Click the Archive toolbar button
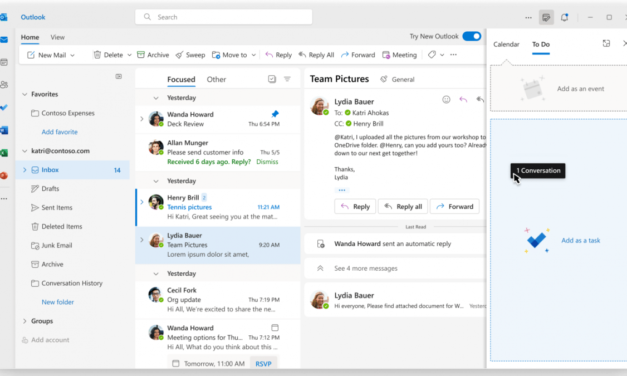This screenshot has width=627, height=376. pyautogui.click(x=153, y=55)
